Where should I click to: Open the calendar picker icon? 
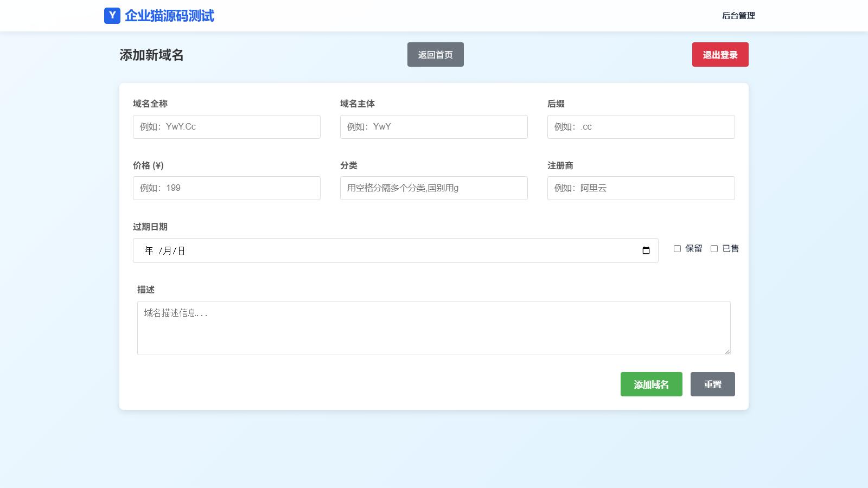[x=646, y=251]
